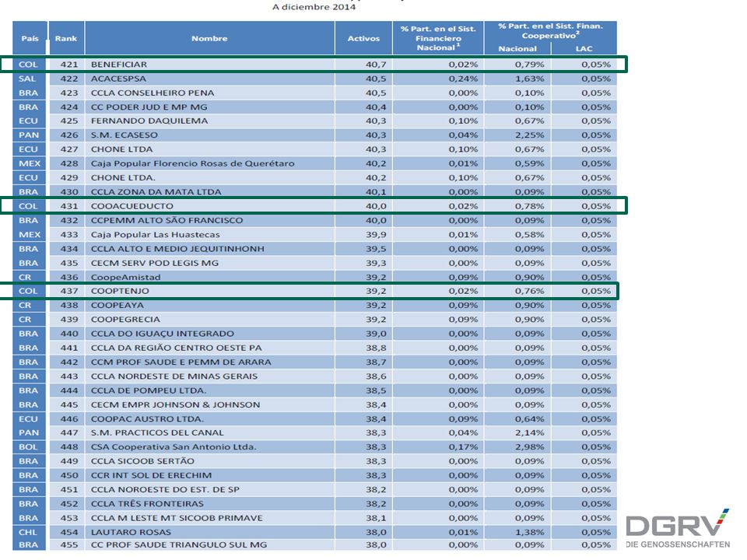Select the name "COOPEGRECIA"
747x560 pixels.
(126, 320)
